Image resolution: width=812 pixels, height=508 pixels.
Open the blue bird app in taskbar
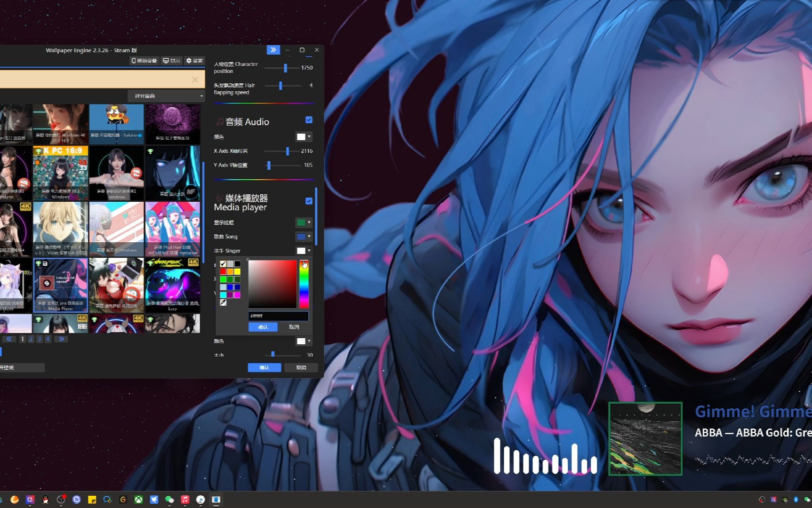coord(154,500)
